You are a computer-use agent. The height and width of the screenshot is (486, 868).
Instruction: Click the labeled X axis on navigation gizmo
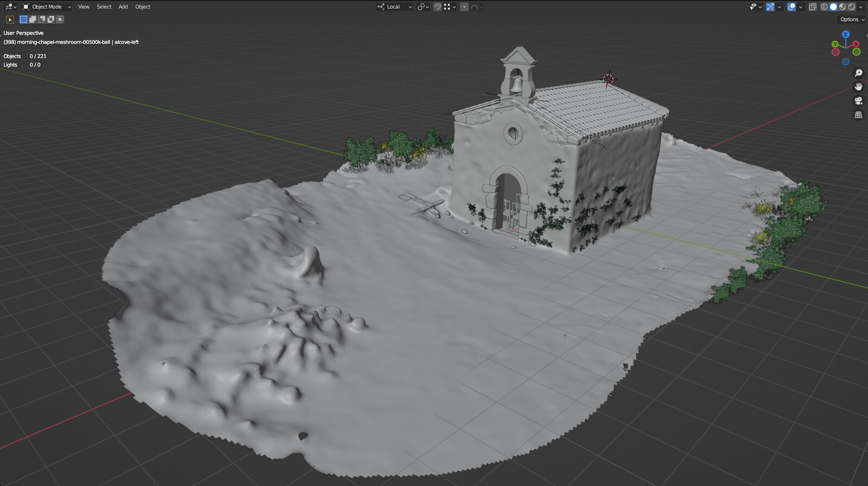pos(856,44)
